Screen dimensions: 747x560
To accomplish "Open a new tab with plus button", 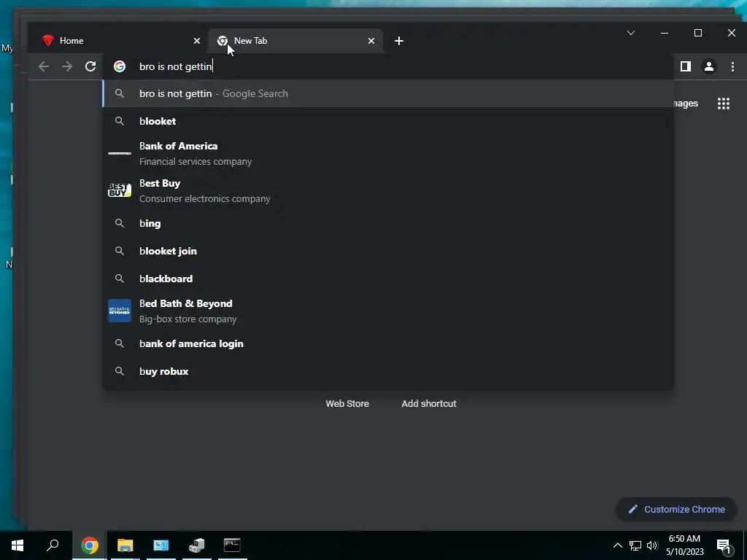I will pyautogui.click(x=399, y=41).
